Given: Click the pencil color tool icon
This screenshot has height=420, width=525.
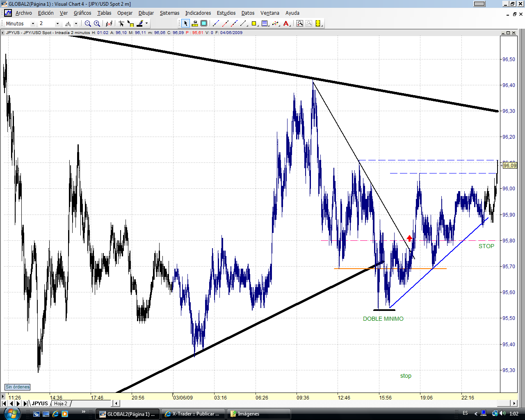Looking at the screenshot, I should tap(140, 24).
